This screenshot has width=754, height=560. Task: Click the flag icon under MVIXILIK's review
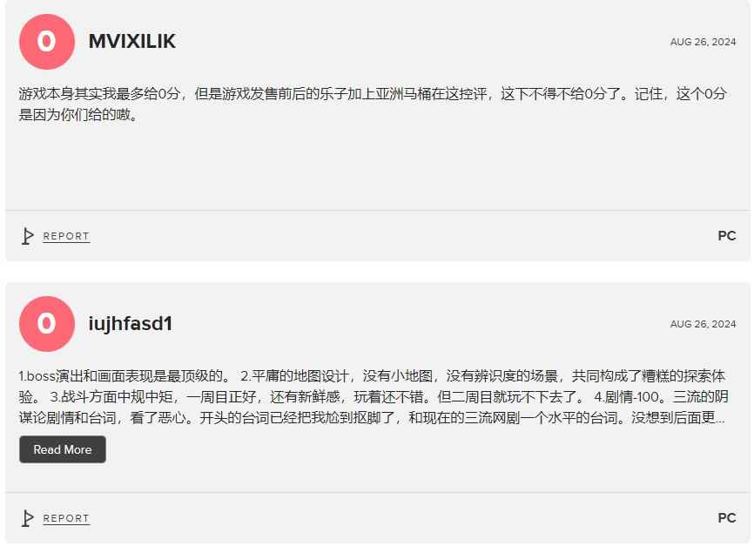click(x=27, y=236)
